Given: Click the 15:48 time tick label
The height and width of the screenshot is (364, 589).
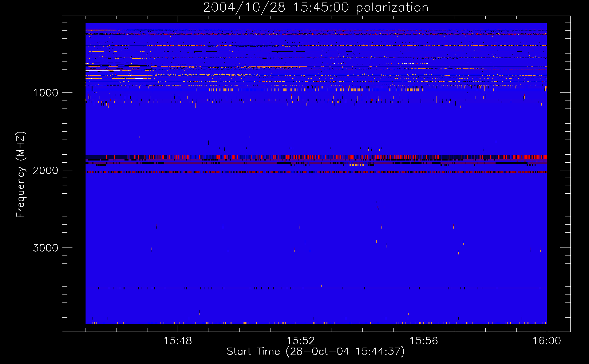Looking at the screenshot, I should tap(178, 341).
